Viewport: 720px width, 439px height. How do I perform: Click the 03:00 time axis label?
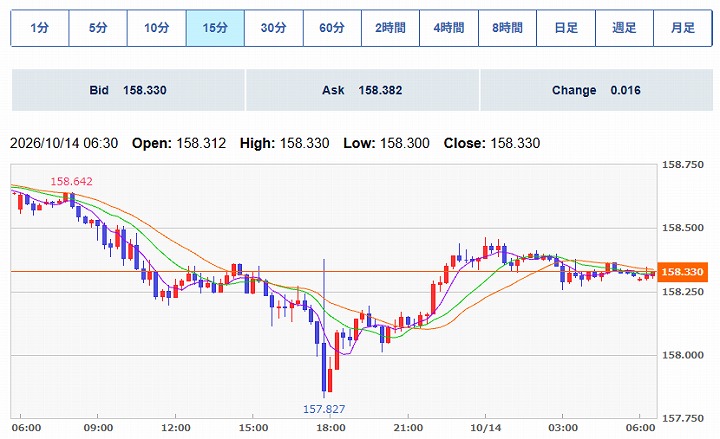click(563, 428)
